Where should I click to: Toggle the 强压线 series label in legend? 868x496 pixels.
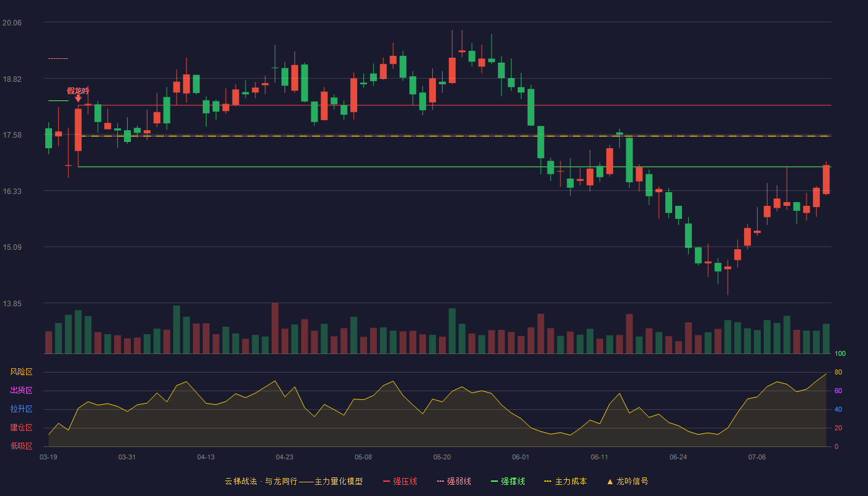[x=405, y=481]
